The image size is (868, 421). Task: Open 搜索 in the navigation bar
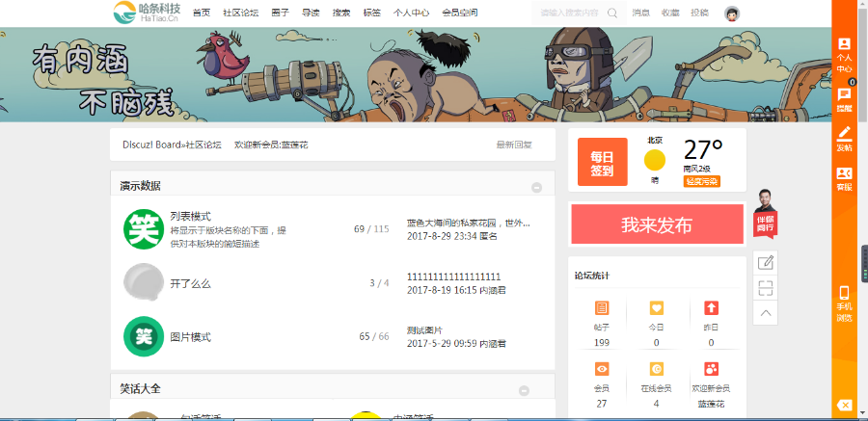pos(341,13)
